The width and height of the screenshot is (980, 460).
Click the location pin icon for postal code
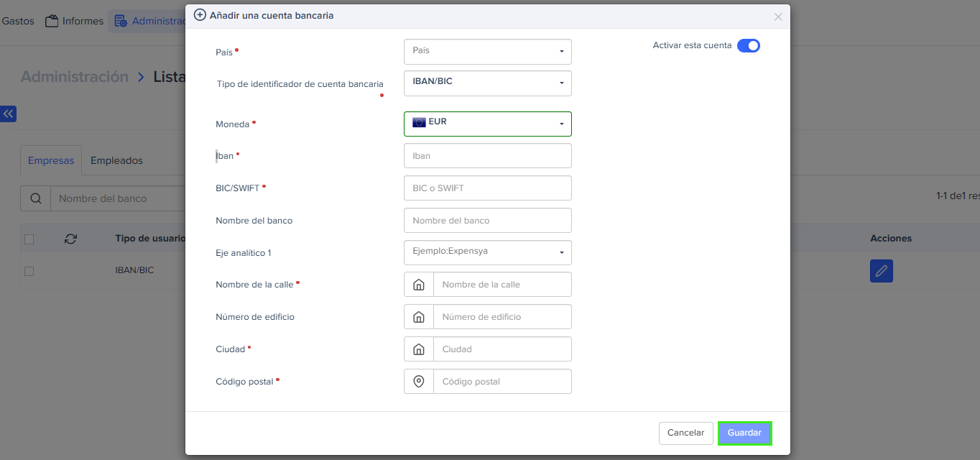(419, 382)
